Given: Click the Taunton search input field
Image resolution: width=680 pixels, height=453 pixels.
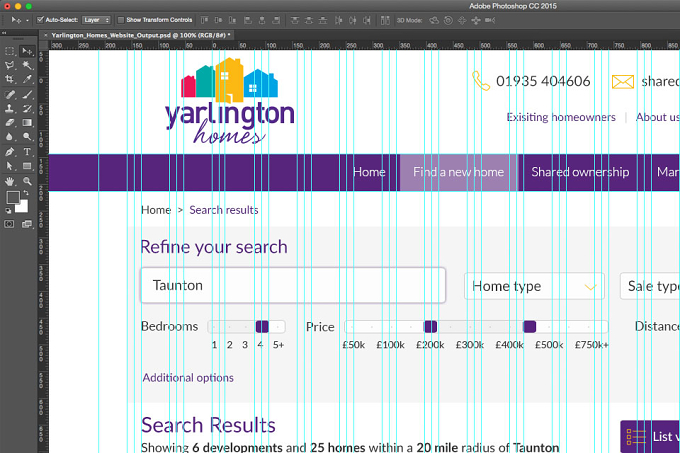Looking at the screenshot, I should coord(293,285).
